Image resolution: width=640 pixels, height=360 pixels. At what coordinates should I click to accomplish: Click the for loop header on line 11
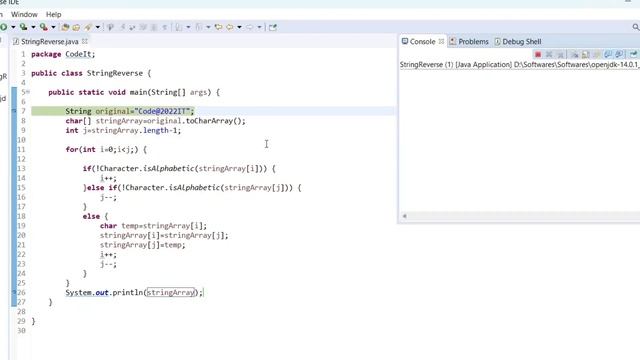click(x=106, y=149)
